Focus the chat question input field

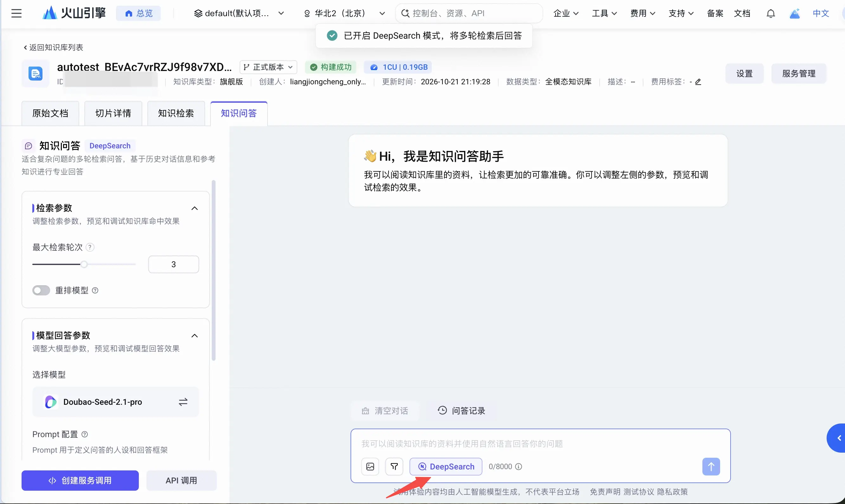pos(540,443)
